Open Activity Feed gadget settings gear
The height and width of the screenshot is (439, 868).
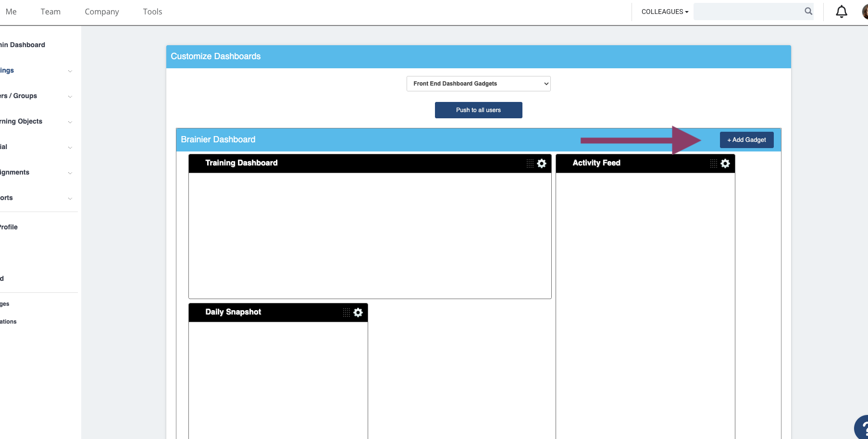click(x=725, y=163)
